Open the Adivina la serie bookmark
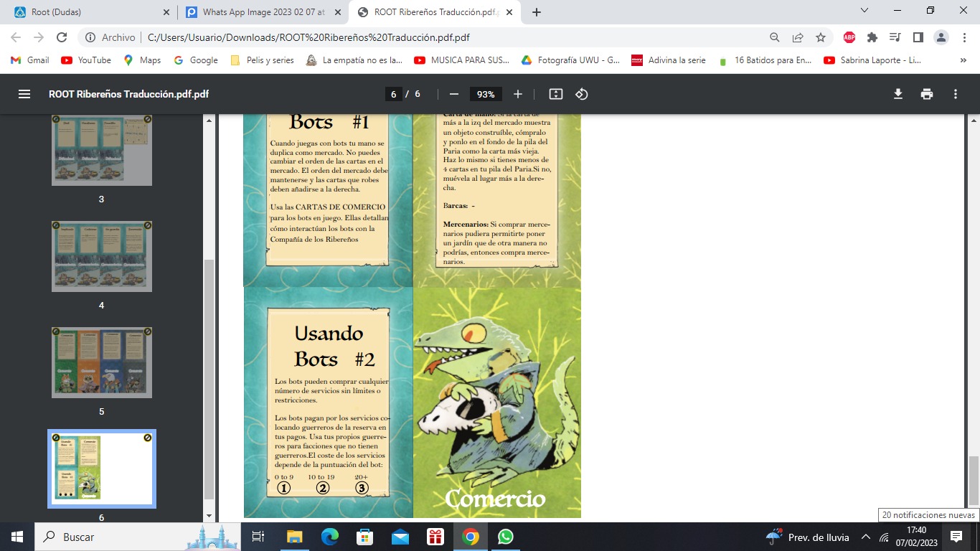 click(x=669, y=60)
